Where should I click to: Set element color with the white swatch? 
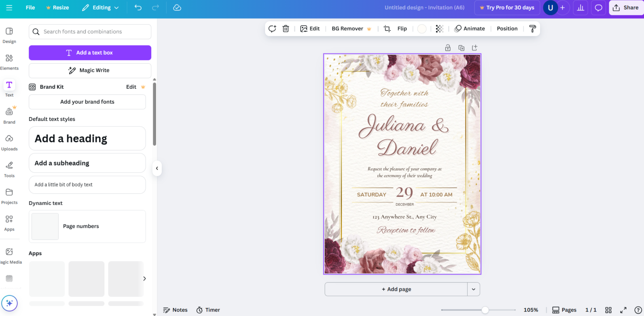(422, 29)
